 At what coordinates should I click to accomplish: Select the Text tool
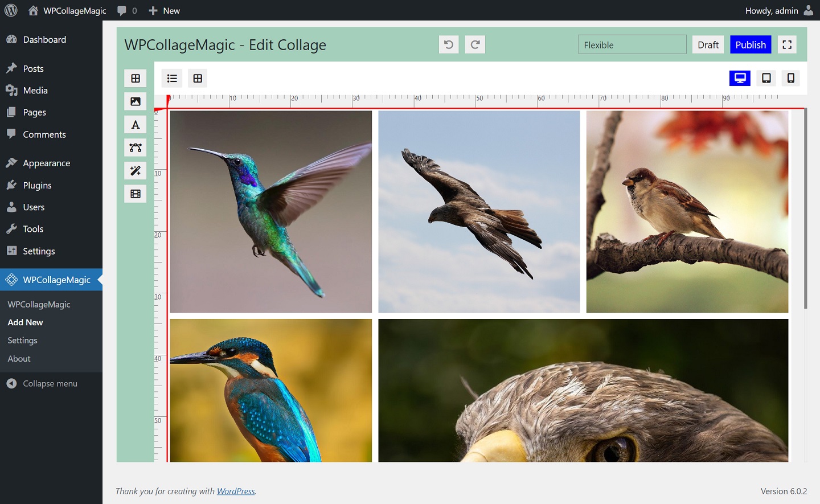(x=135, y=124)
